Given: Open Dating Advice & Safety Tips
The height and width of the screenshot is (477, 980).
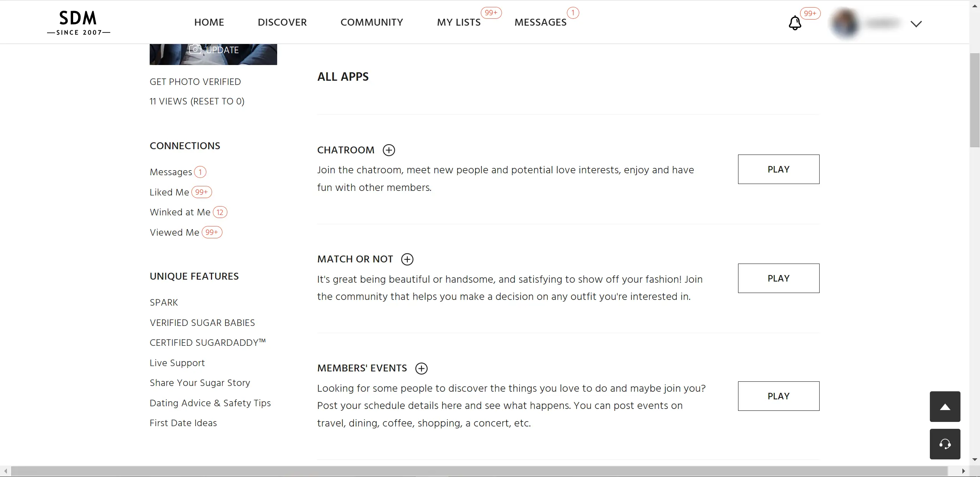Looking at the screenshot, I should coord(210,403).
